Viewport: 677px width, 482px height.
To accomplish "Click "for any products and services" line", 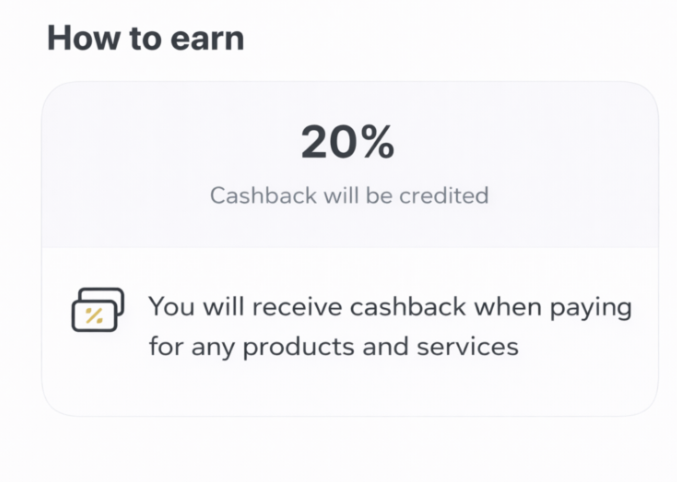I will (x=334, y=347).
